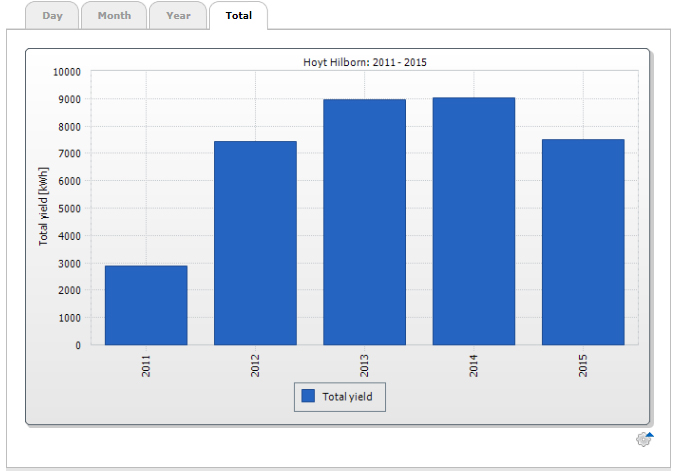681x476 pixels.
Task: Click the 2013 x-axis label
Action: [364, 365]
